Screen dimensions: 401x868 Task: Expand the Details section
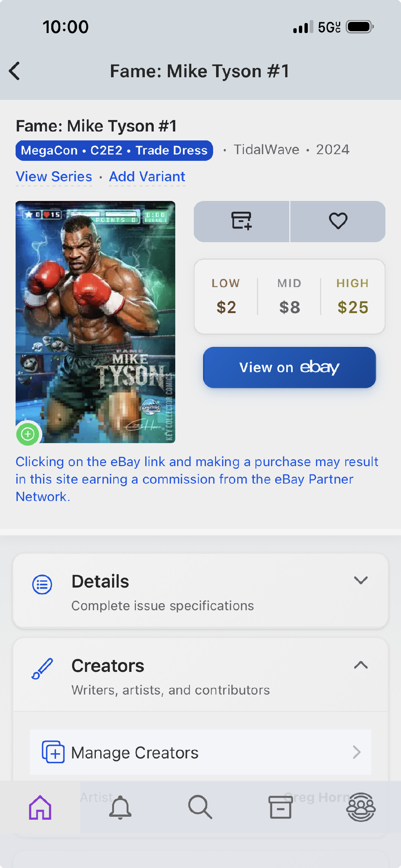coord(361,581)
